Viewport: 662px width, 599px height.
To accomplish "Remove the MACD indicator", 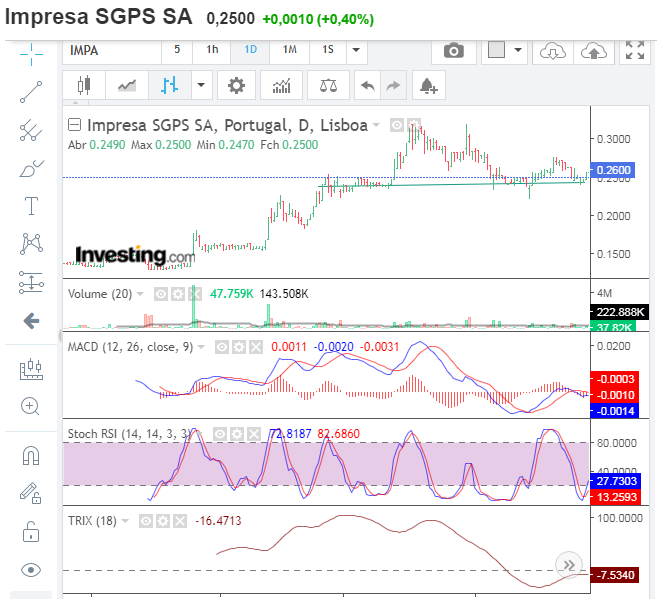I will click(256, 347).
